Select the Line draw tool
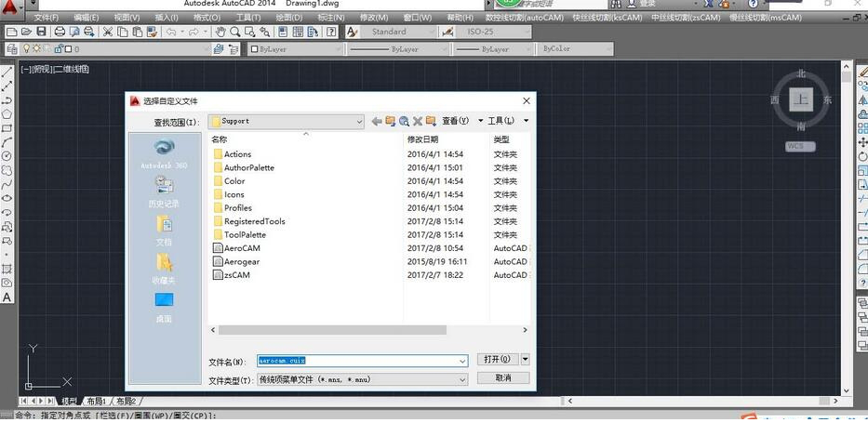The image size is (868, 436). (7, 73)
